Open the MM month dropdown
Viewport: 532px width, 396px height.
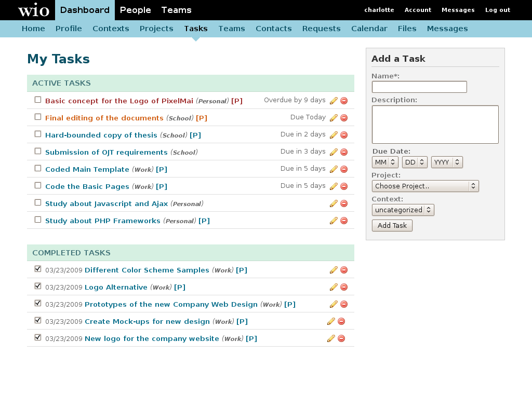384,162
